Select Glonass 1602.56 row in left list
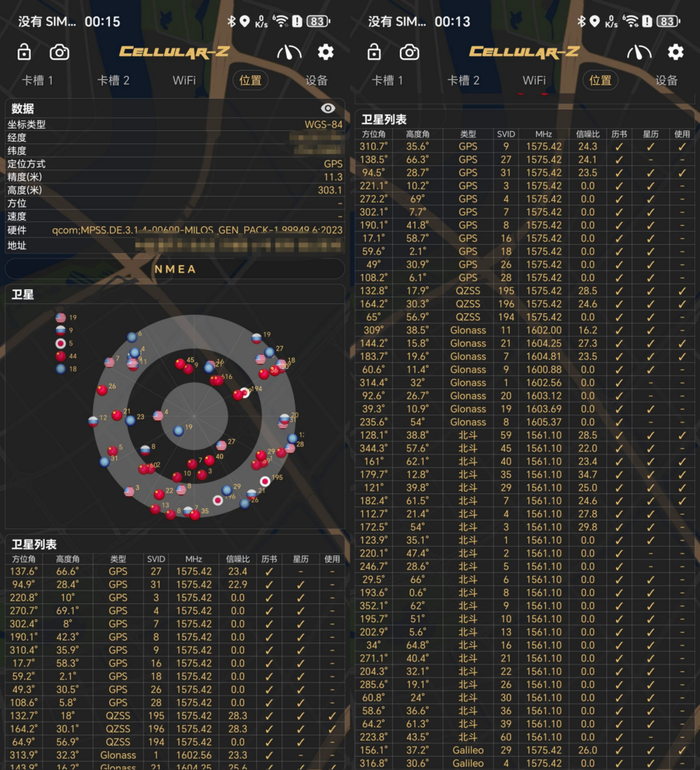Viewport: 700px width, 770px height. 174,755
